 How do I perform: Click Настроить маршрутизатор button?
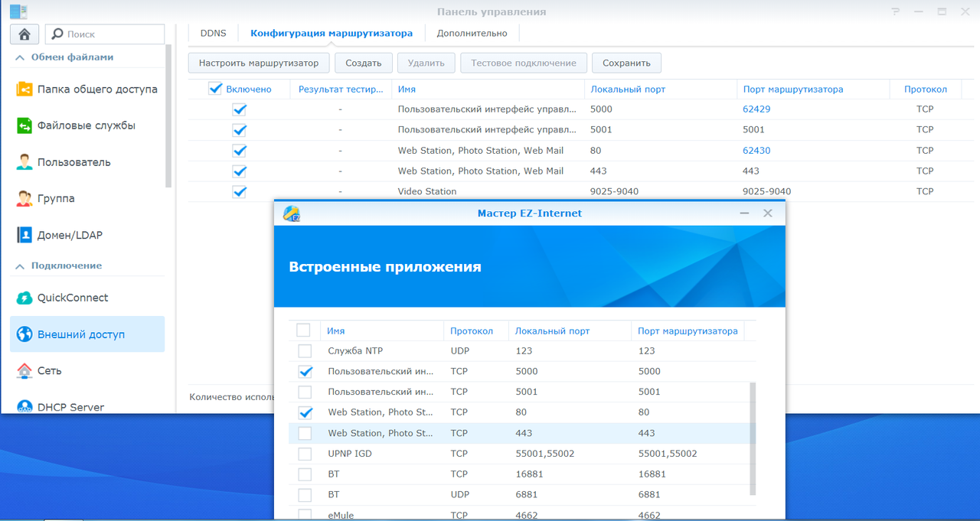pyautogui.click(x=259, y=63)
